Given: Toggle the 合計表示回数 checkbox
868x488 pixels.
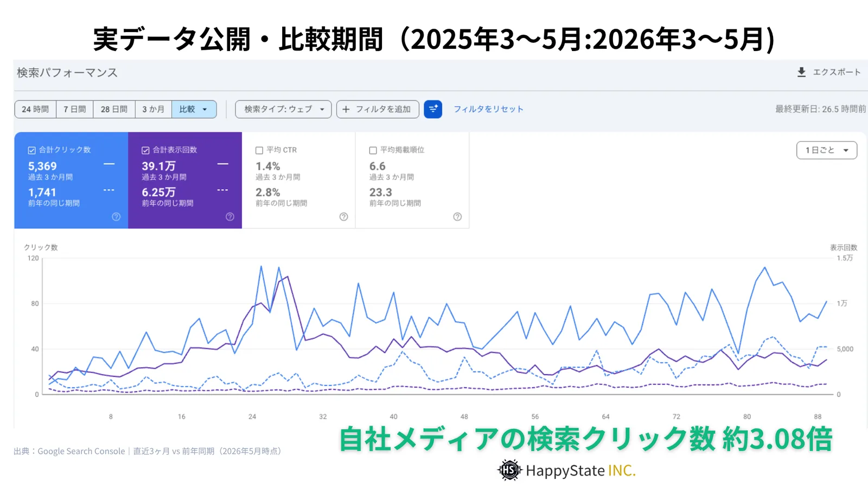Looking at the screenshot, I should click(x=145, y=150).
